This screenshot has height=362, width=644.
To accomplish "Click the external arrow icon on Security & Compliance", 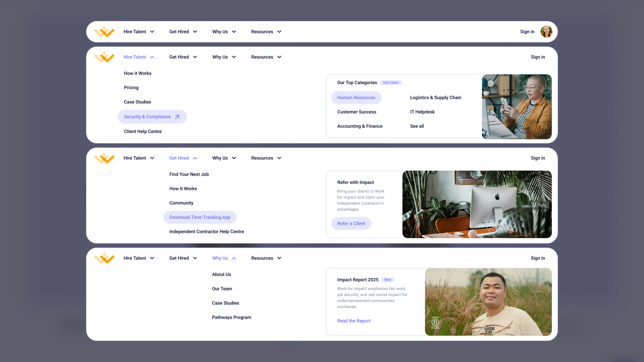I will pos(177,117).
